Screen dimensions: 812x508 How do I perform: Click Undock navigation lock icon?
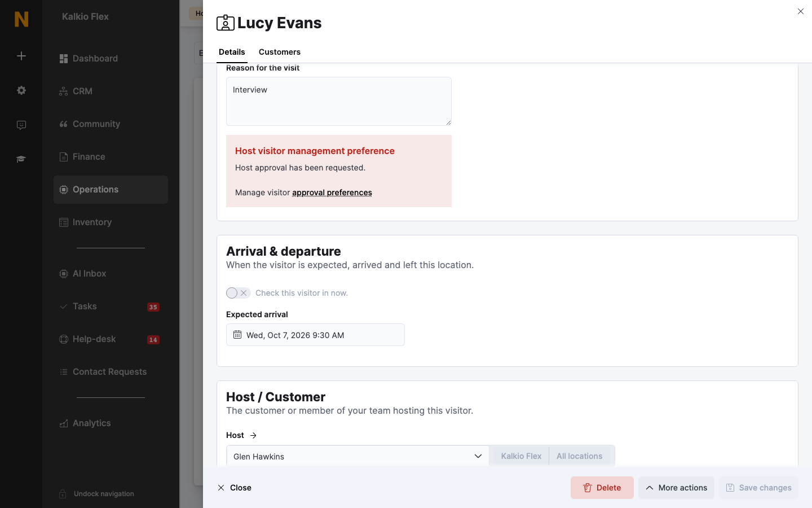coord(63,494)
